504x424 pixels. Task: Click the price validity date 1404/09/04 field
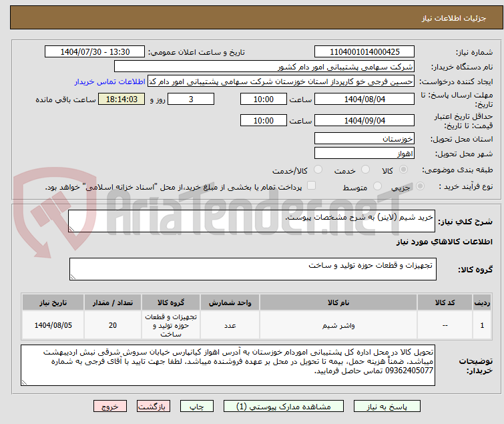(364, 121)
